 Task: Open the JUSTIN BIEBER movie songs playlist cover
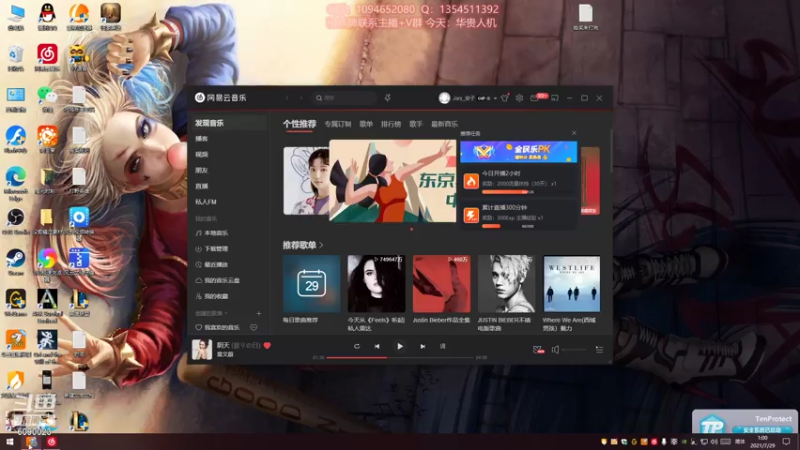coord(506,284)
